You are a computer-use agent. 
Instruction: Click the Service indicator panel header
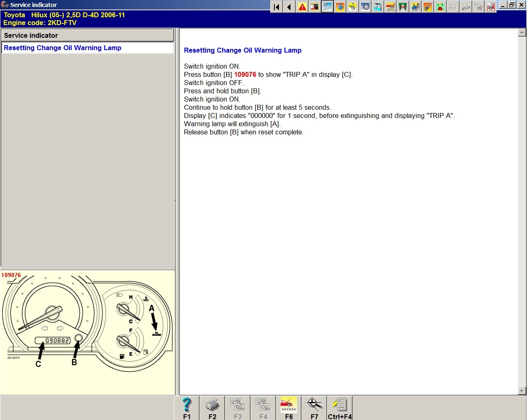click(x=87, y=35)
